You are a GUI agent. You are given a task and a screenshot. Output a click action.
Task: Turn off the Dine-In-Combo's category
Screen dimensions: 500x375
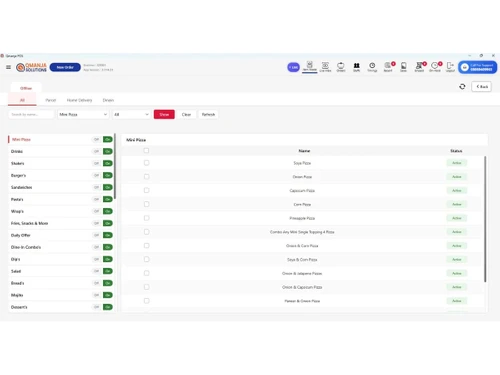click(x=96, y=247)
